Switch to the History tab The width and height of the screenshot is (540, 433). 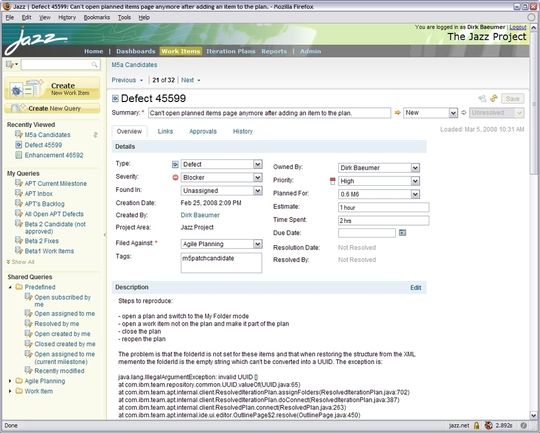[x=243, y=131]
